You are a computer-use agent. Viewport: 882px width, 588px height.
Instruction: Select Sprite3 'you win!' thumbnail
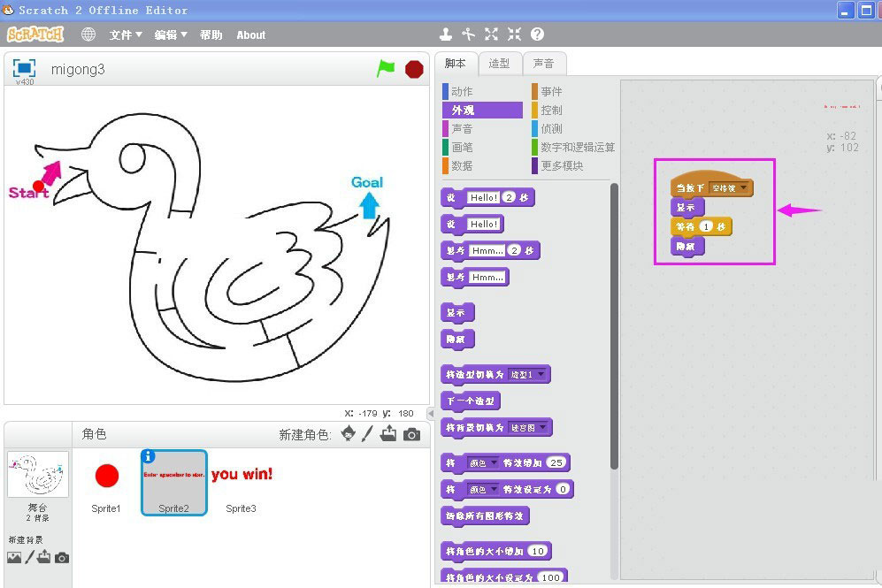[242, 484]
